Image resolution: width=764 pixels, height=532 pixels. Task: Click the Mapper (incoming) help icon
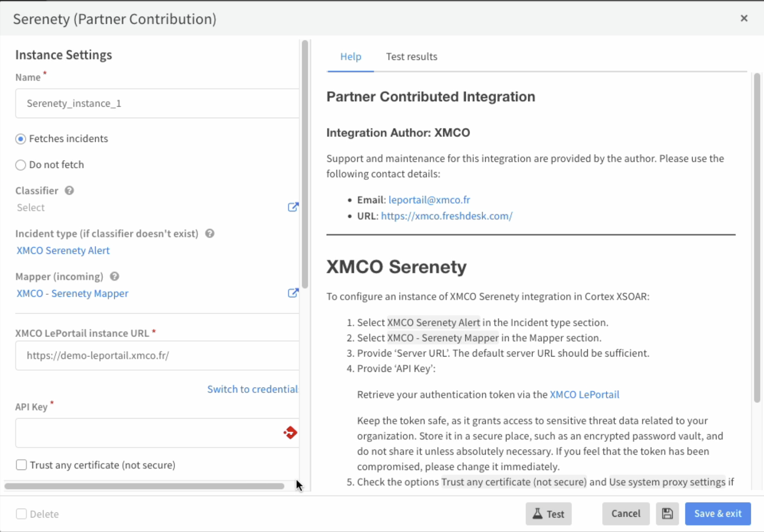114,276
